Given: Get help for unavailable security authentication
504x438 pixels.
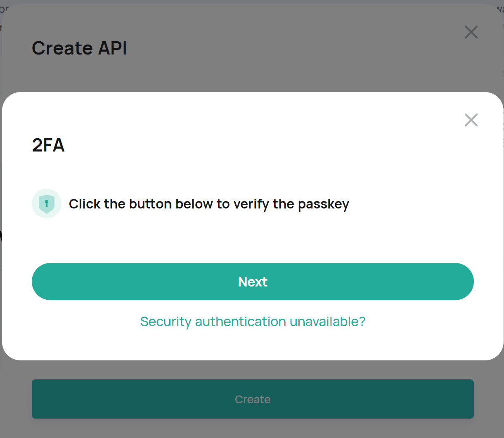Looking at the screenshot, I should pyautogui.click(x=253, y=322).
